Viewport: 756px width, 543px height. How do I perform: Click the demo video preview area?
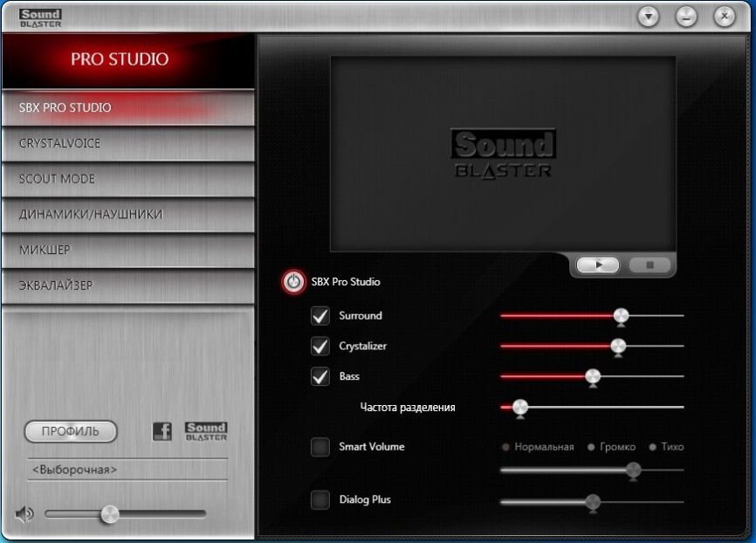click(503, 154)
